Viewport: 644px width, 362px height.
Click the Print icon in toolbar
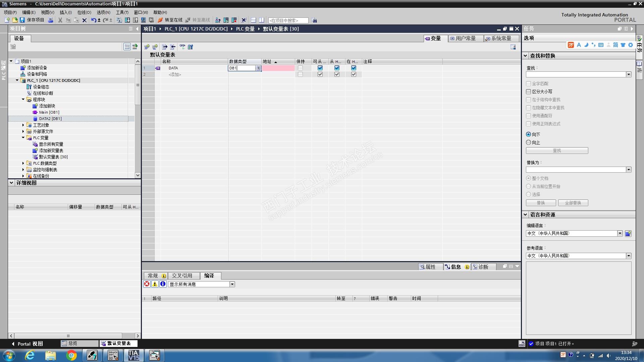[x=51, y=20]
